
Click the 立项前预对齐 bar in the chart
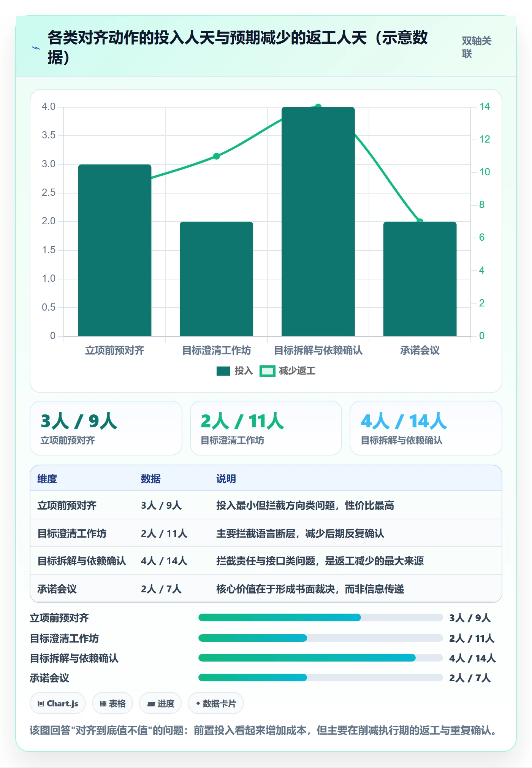pyautogui.click(x=115, y=250)
